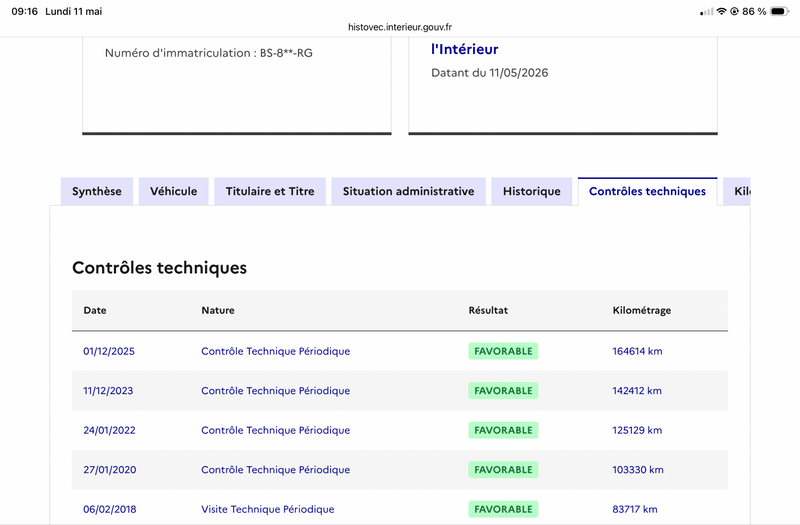
Task: Click the Résultat column header
Action: pos(488,310)
